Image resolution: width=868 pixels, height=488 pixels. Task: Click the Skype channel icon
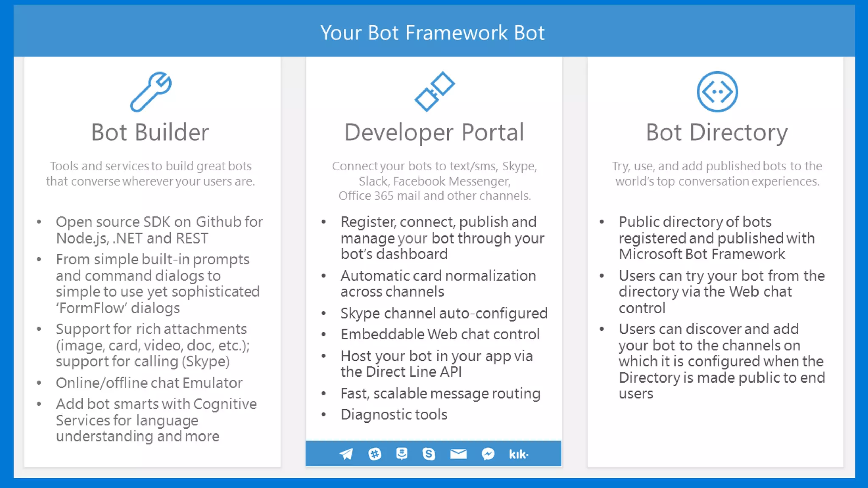(429, 454)
